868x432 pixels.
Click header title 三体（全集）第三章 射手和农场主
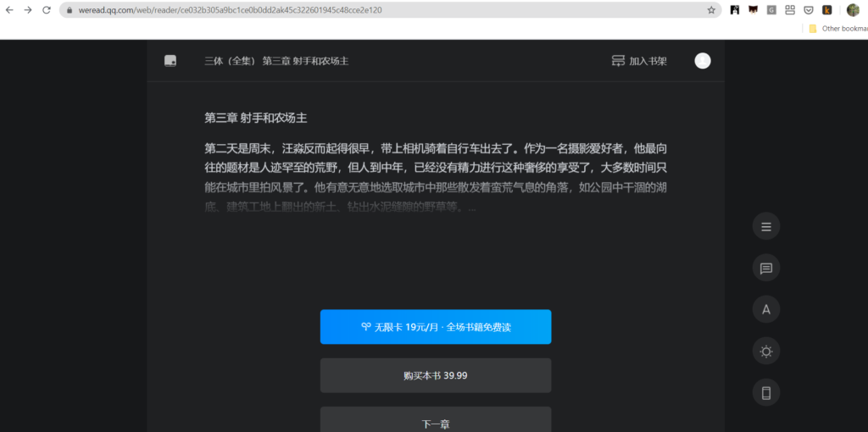277,61
